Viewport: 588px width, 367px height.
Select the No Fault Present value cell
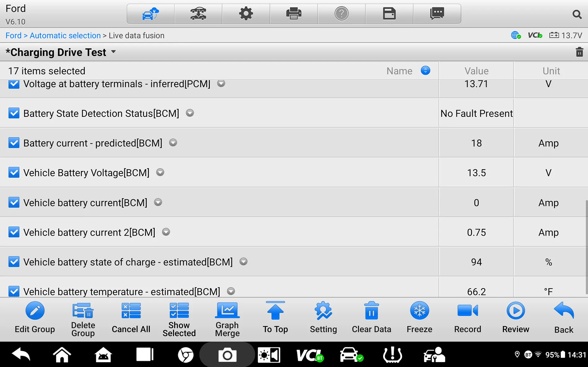[476, 113]
